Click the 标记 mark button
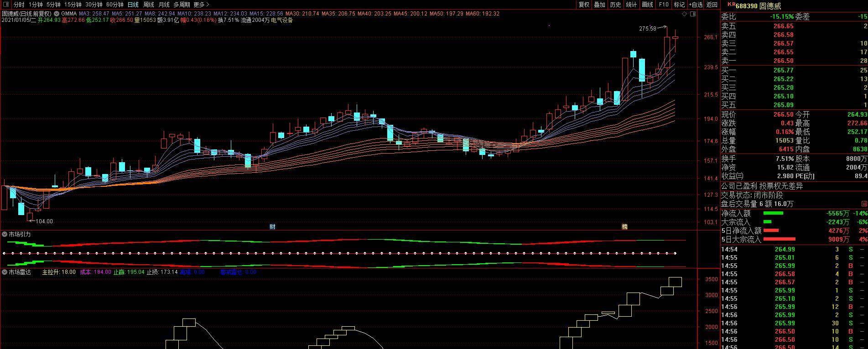868x349 pixels. (x=679, y=5)
